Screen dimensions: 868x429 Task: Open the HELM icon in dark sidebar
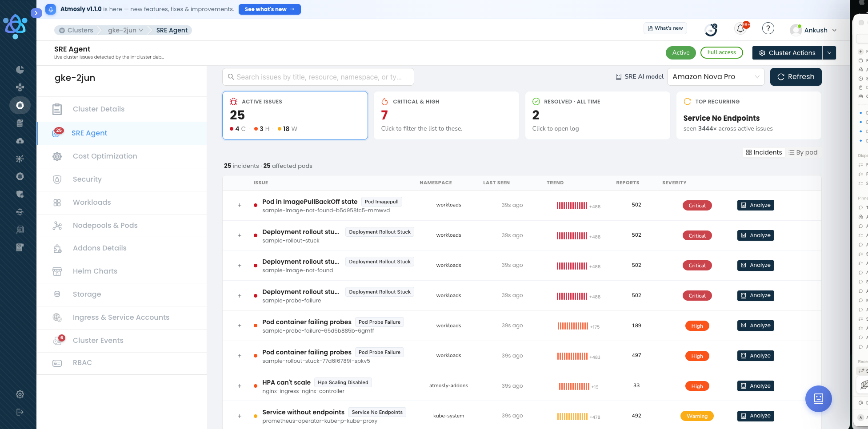click(20, 212)
